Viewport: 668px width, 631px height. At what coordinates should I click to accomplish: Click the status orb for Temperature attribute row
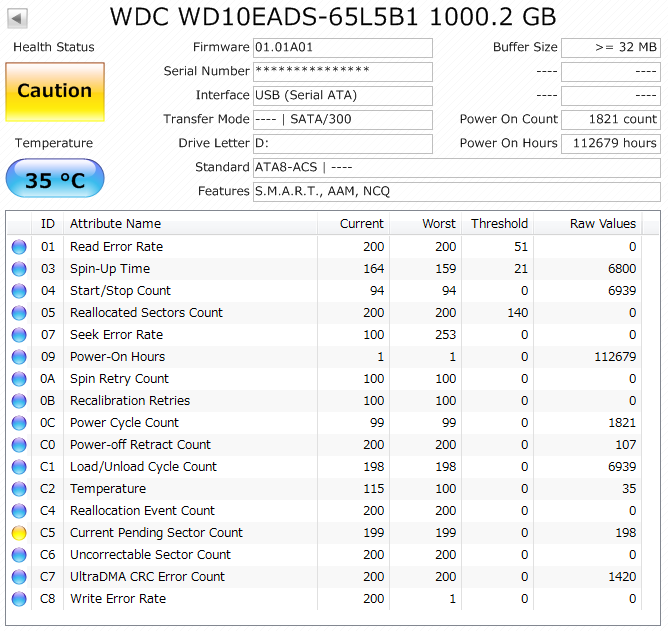[19, 489]
